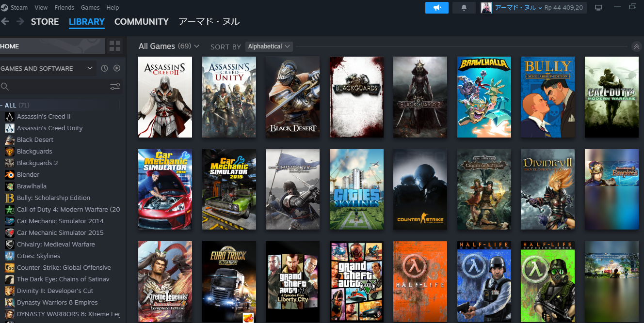This screenshot has width=644, height=323.
Task: Select Bully Scholarship Edition cover
Action: point(547,97)
